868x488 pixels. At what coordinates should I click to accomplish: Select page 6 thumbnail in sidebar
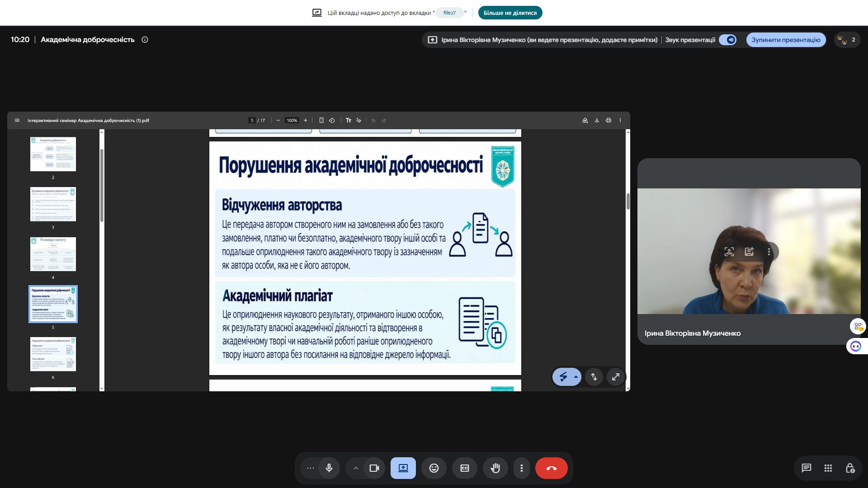(53, 354)
